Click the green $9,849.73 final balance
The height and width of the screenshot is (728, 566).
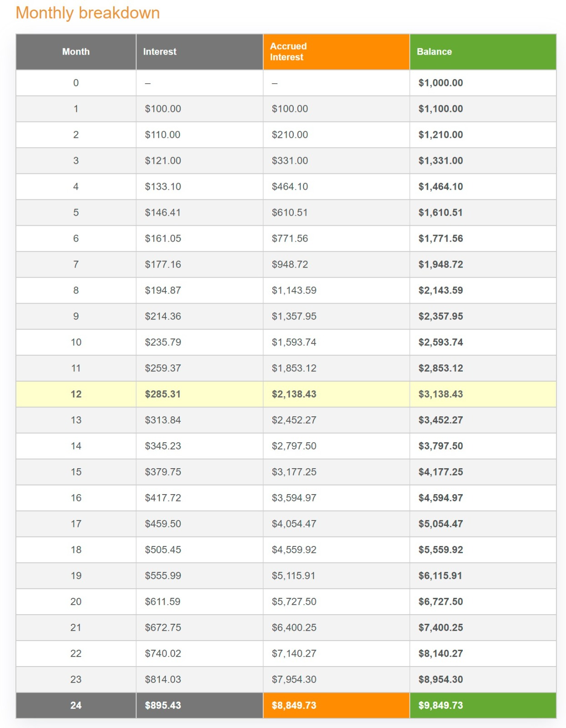coord(441,705)
